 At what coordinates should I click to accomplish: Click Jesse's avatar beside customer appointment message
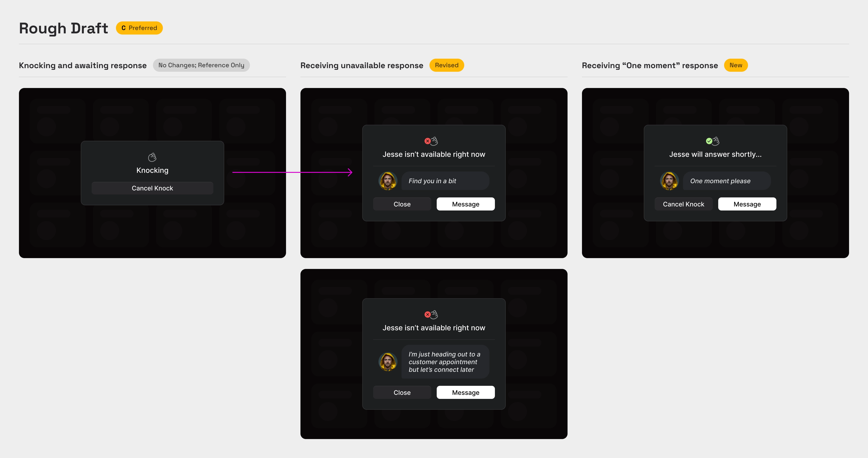pyautogui.click(x=388, y=362)
